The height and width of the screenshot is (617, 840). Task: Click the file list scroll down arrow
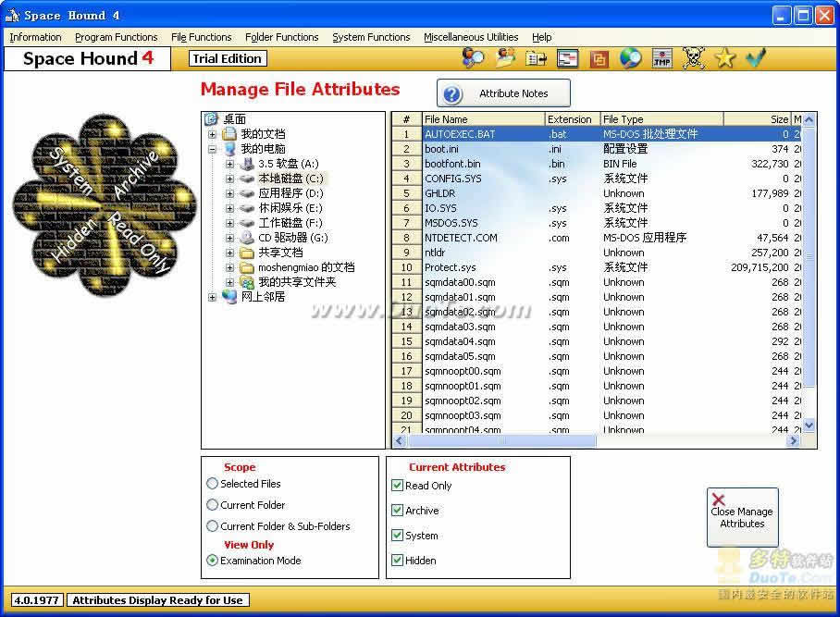(809, 425)
